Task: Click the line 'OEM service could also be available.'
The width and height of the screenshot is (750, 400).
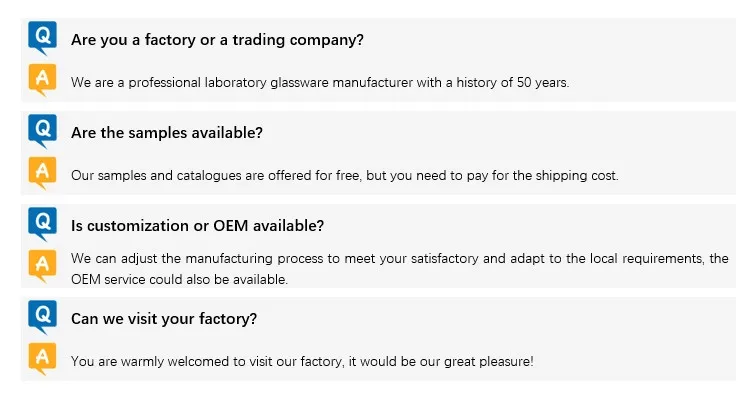Action: click(x=179, y=280)
